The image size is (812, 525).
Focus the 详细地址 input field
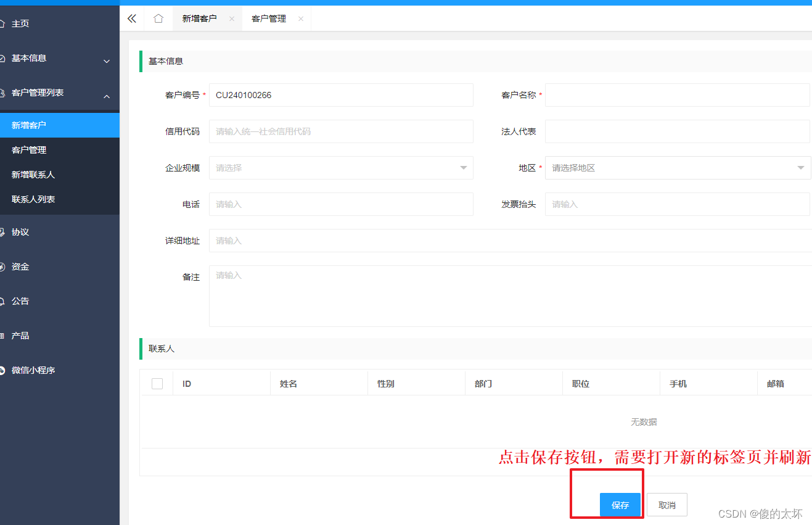coord(511,241)
